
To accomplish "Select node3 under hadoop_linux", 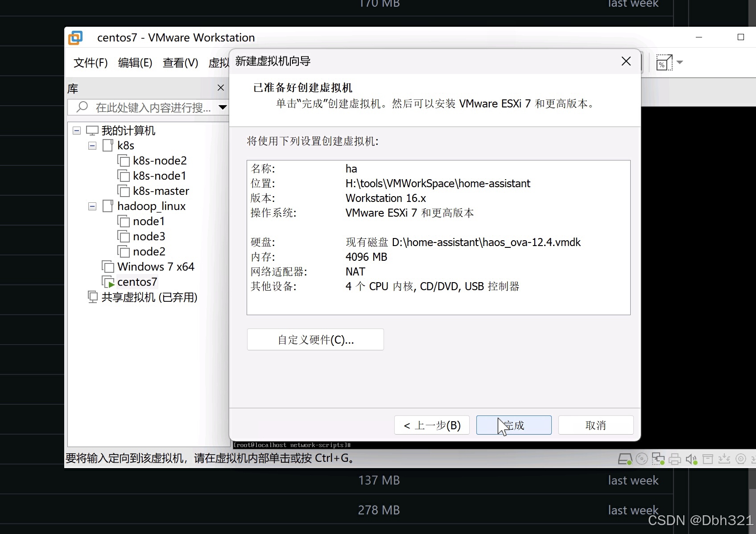I will tap(149, 236).
